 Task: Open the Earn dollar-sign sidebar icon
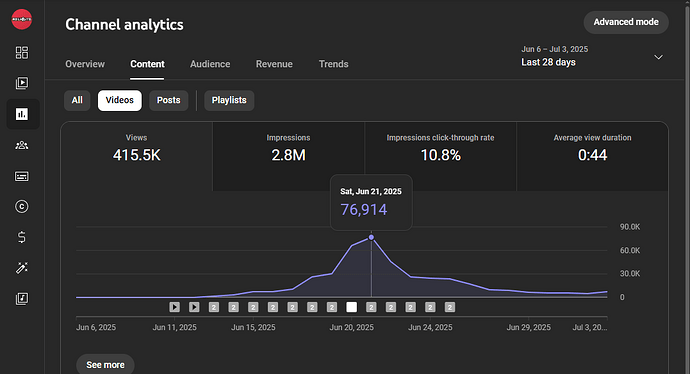(22, 237)
